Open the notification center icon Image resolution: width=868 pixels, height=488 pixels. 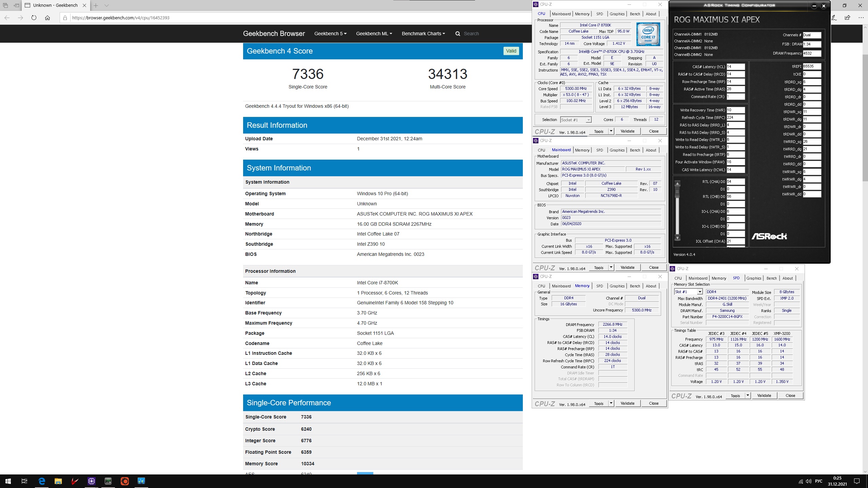point(857,481)
